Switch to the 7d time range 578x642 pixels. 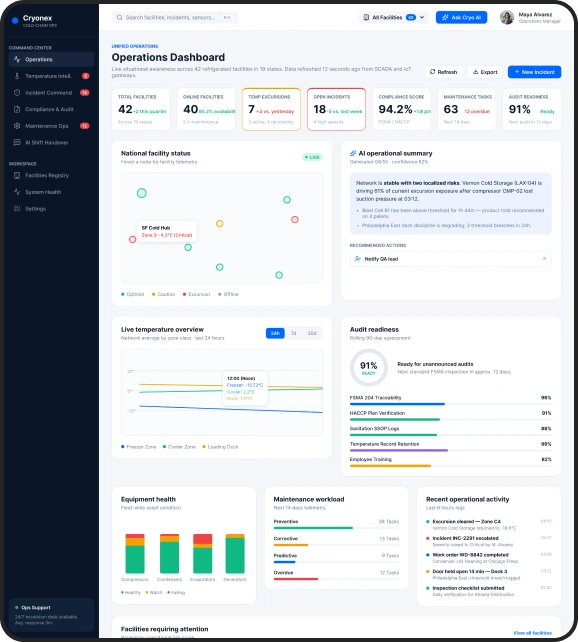(294, 333)
